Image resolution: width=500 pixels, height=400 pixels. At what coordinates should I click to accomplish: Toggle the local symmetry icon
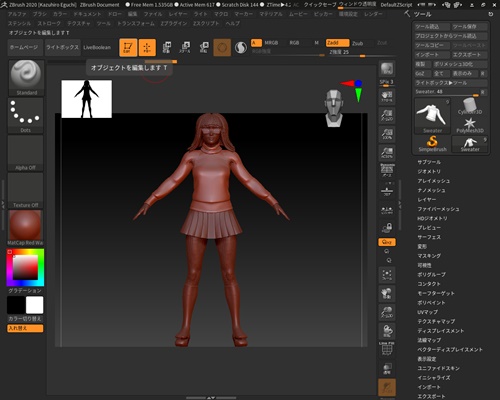click(x=387, y=209)
